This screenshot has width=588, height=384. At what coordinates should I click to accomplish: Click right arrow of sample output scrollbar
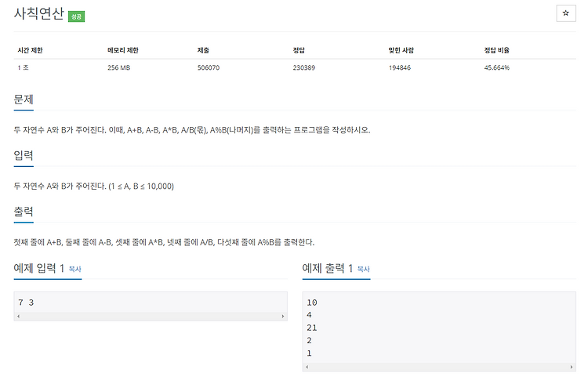pyautogui.click(x=571, y=367)
